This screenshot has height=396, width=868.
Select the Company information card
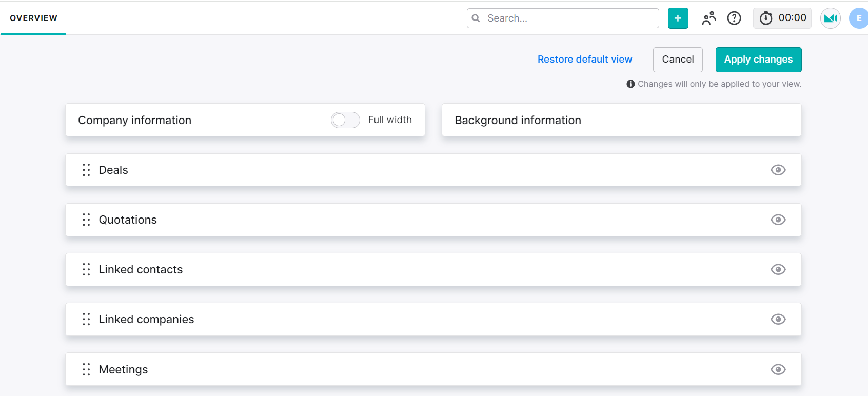coord(245,120)
